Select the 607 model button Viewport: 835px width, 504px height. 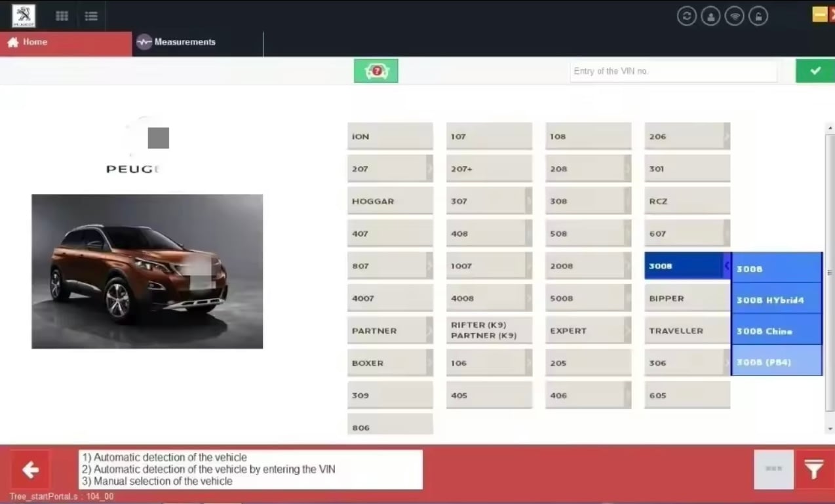[687, 233]
